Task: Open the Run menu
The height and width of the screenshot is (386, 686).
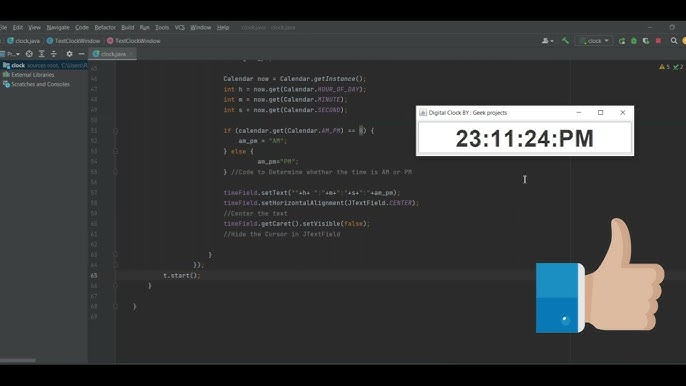Action: coord(144,27)
